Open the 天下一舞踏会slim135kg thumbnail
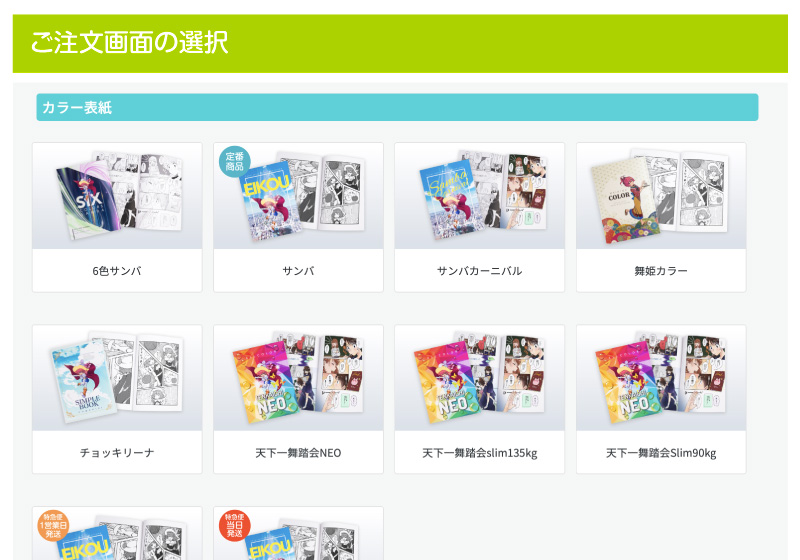Viewport: 800px width, 560px height. 480,378
